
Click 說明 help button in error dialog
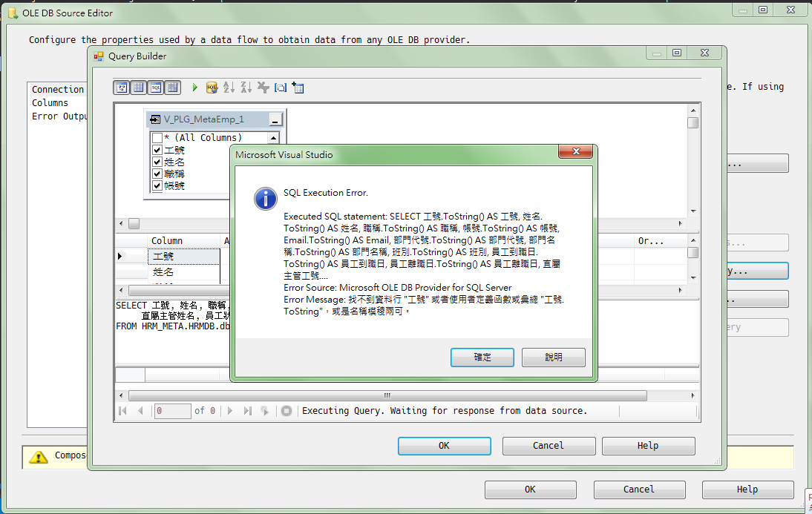pyautogui.click(x=553, y=357)
